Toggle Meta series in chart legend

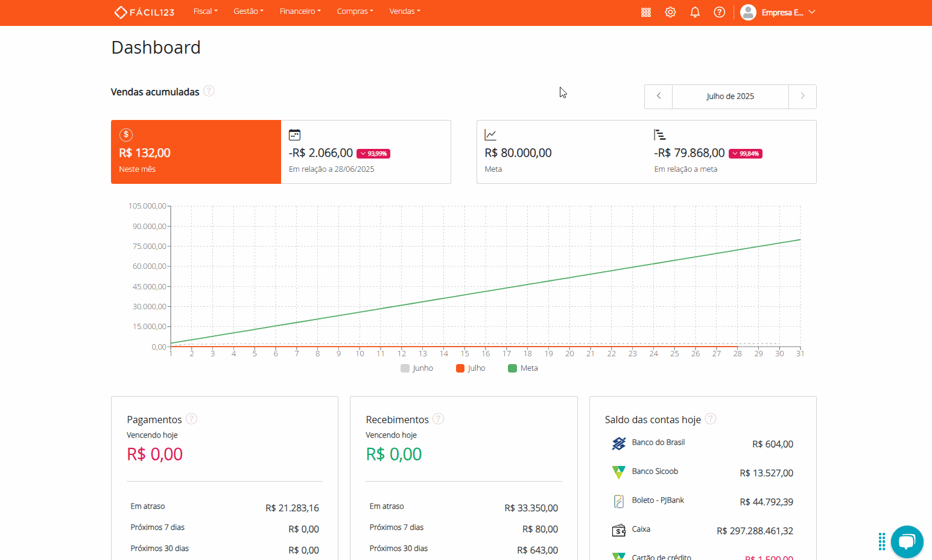pyautogui.click(x=522, y=368)
